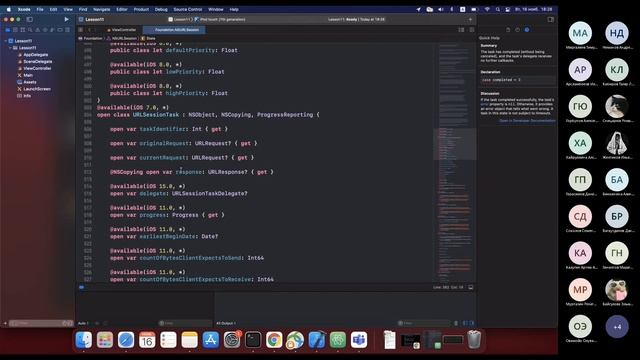Viewport: 640px width, 360px height.
Task: Click the NSURLSession breadcrumb in jump bar
Action: [x=124, y=38]
